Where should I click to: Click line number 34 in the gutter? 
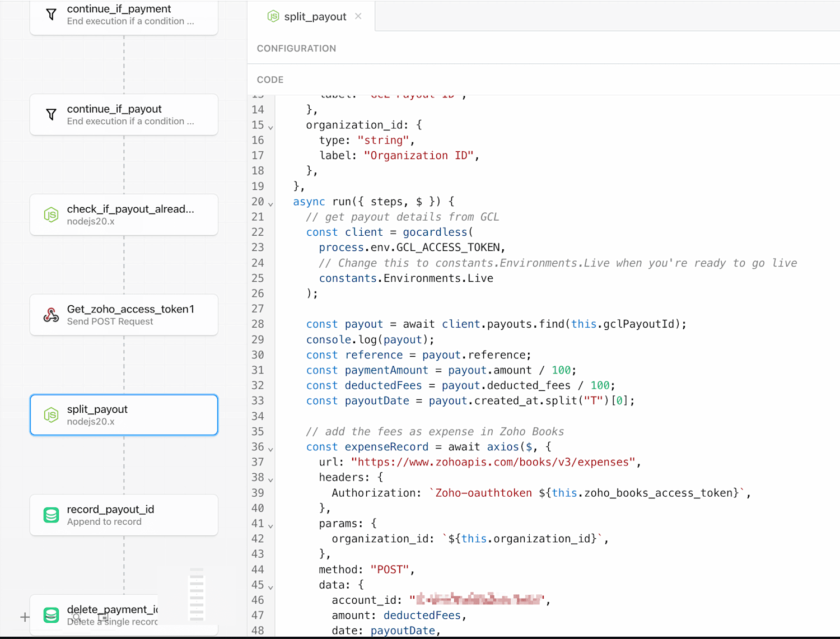[258, 416]
